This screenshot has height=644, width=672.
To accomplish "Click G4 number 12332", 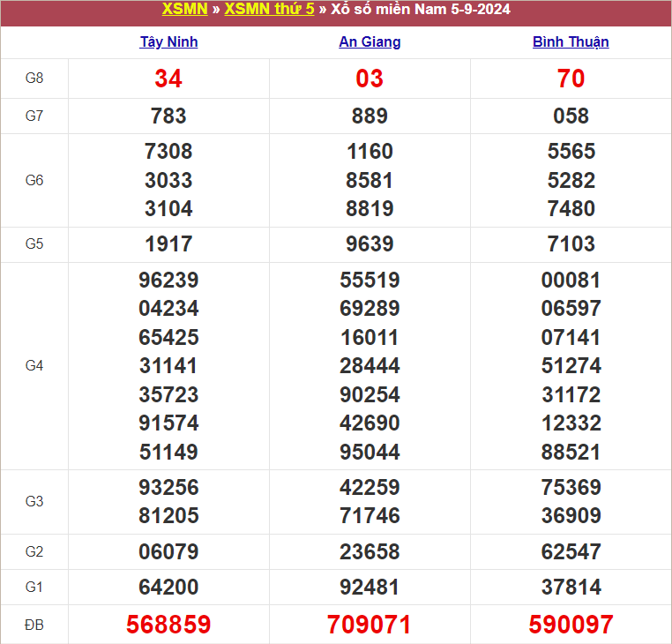I will click(571, 423).
